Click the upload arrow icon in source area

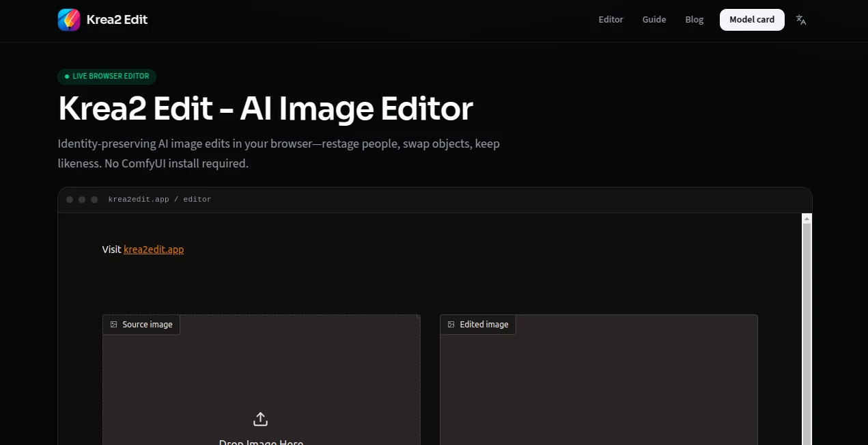[260, 419]
